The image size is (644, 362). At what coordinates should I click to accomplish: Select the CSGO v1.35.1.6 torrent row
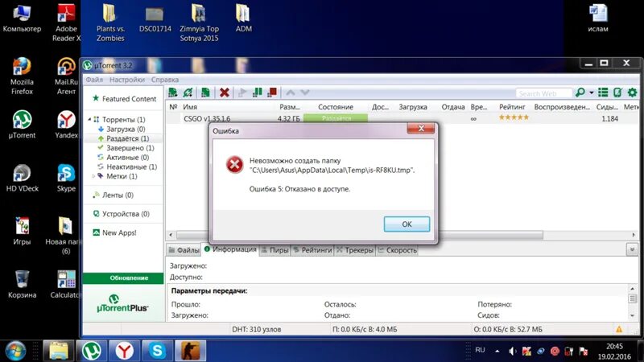pos(402,118)
